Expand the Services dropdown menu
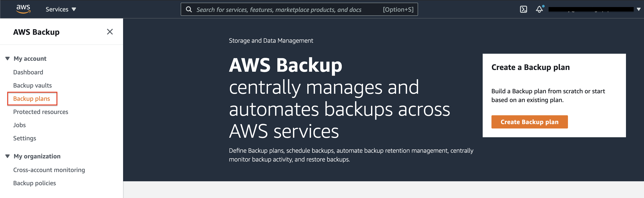The width and height of the screenshot is (644, 198). [61, 9]
